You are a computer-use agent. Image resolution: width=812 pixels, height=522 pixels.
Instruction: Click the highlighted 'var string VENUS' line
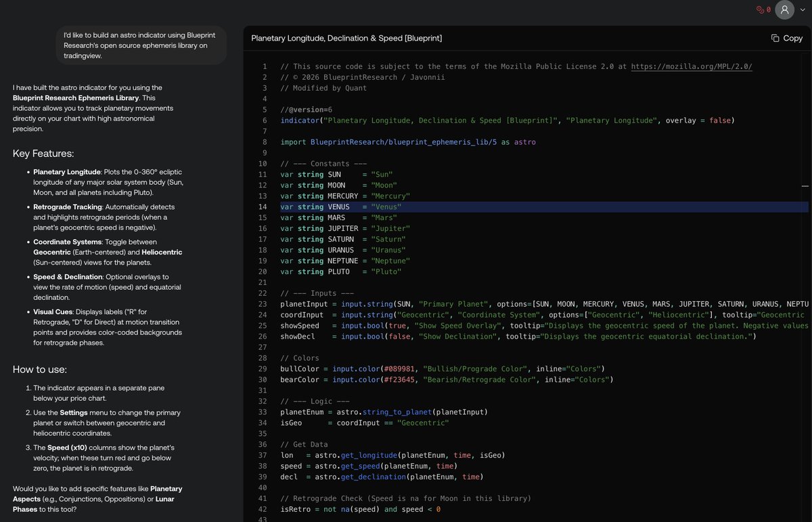pyautogui.click(x=341, y=207)
